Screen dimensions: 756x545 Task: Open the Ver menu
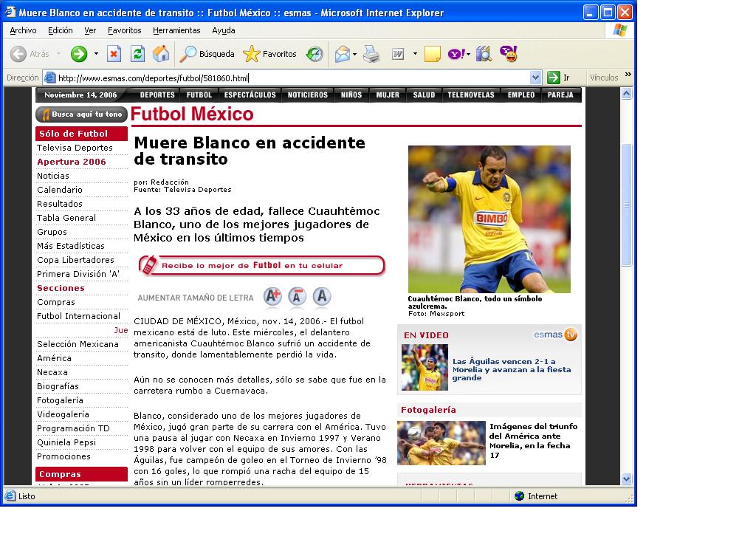90,30
